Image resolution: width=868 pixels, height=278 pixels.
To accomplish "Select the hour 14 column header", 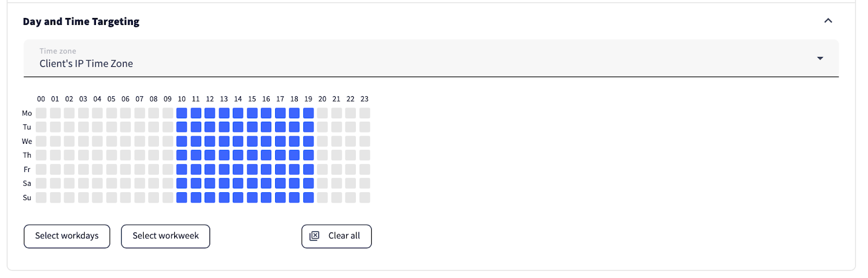I will coord(238,99).
